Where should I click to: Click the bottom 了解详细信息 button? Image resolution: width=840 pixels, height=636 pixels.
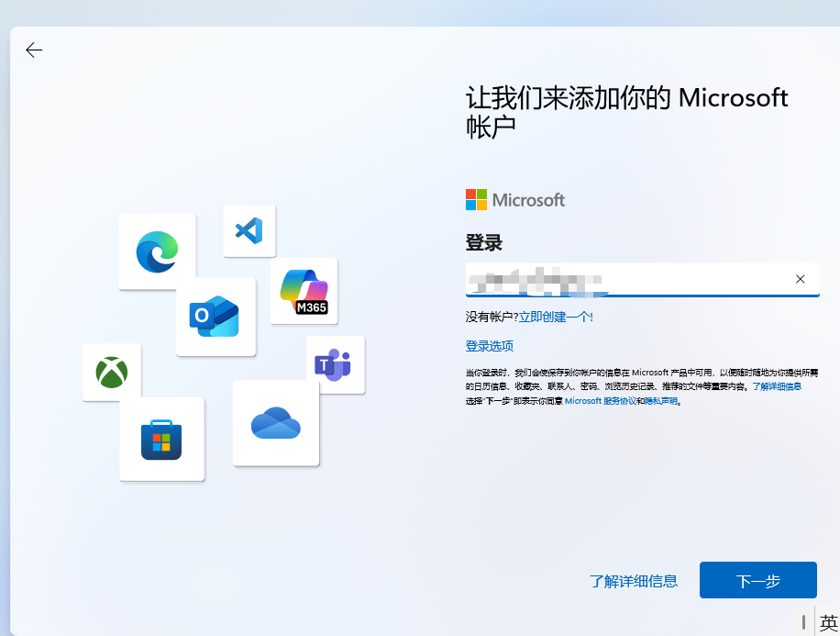(634, 581)
